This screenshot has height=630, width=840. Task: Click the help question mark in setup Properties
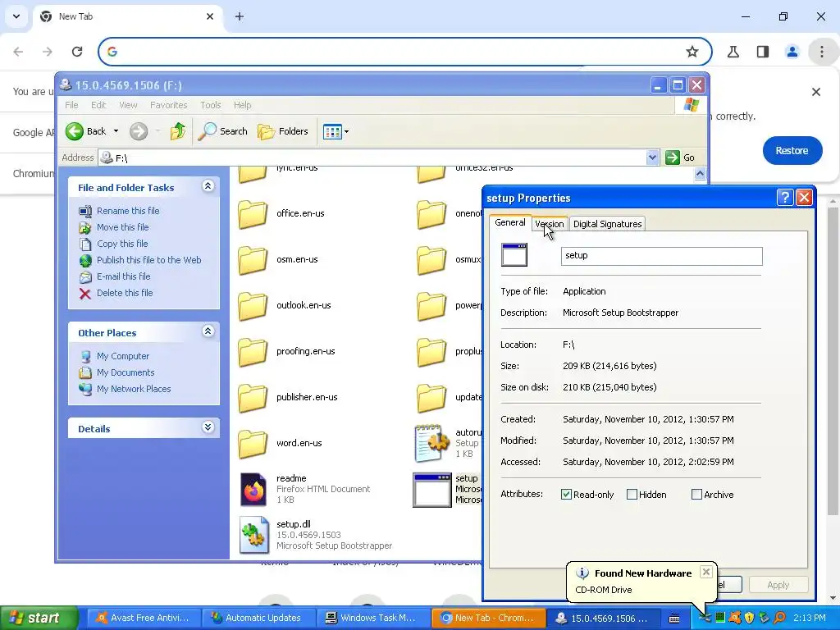point(785,198)
